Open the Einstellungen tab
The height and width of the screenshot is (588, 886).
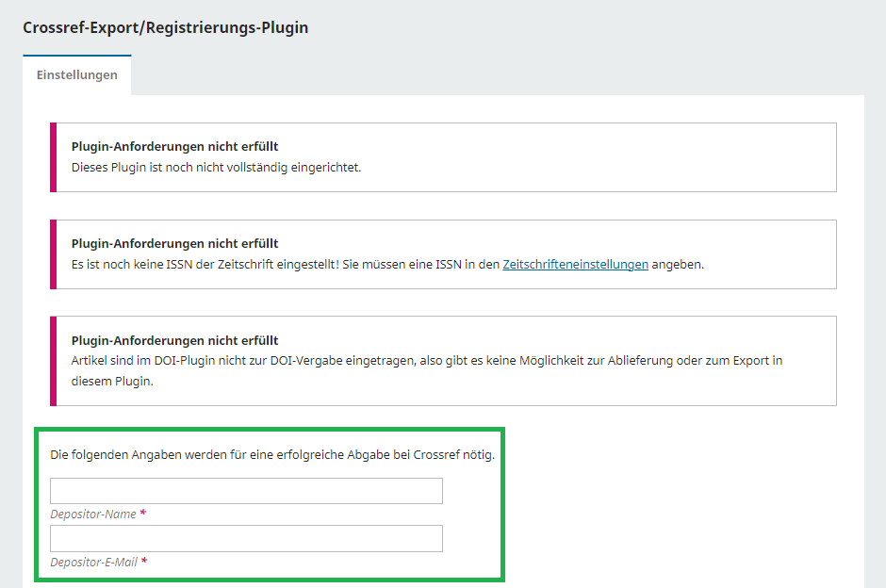click(x=77, y=75)
